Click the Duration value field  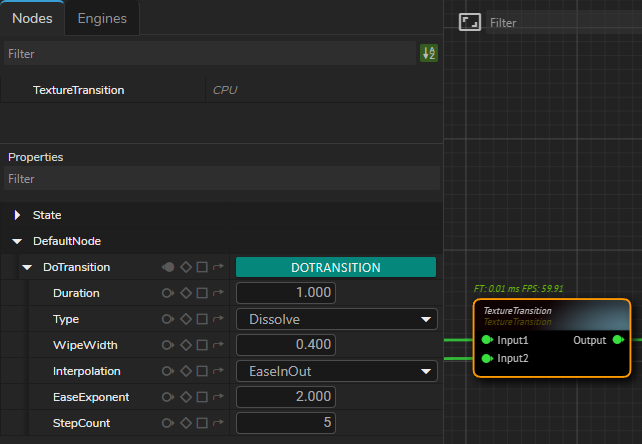(286, 293)
